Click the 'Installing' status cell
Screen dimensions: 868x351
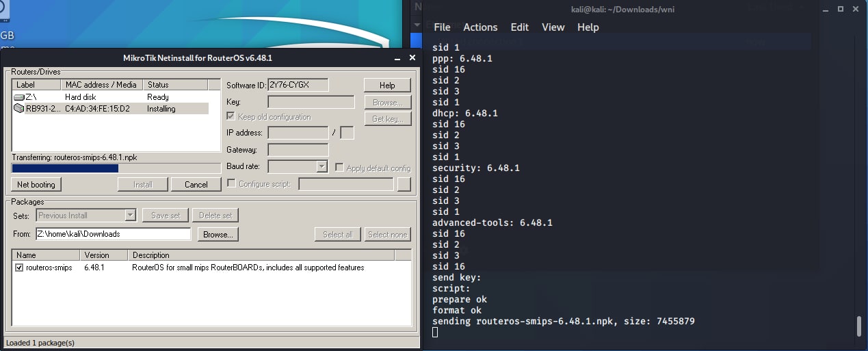161,109
